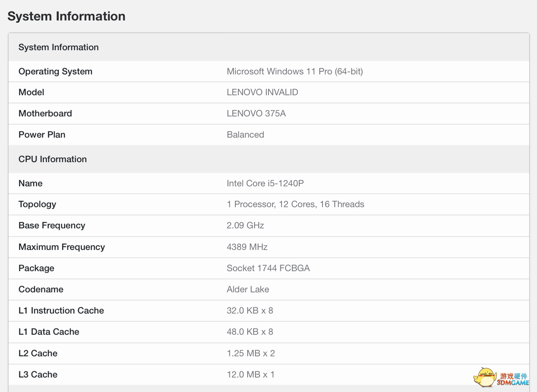The image size is (537, 392).
Task: Select 1 Processor, 12 Cores, 16 Threads
Action: (295, 204)
